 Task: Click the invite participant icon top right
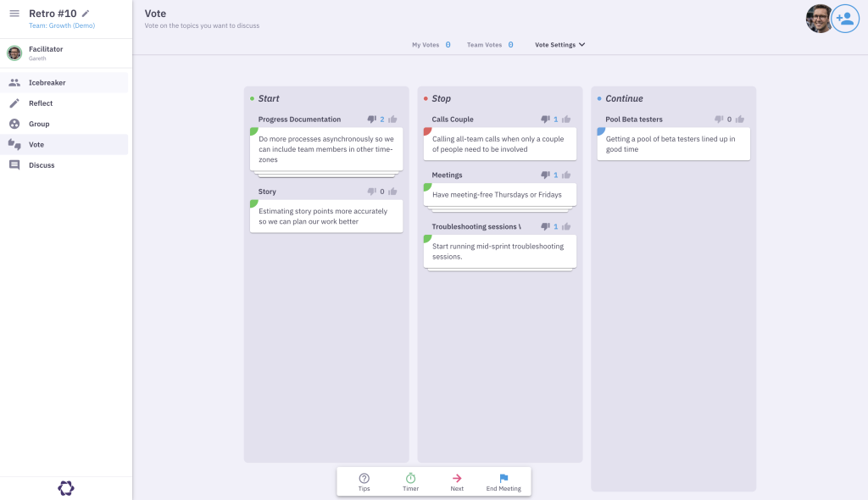[x=847, y=18]
